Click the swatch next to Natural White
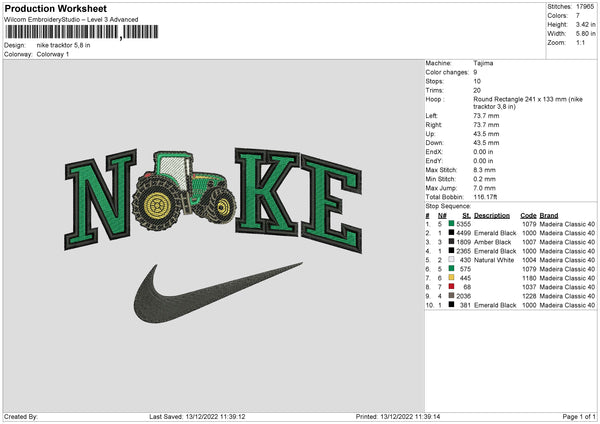Screen dimensions: 600x424 452,260
